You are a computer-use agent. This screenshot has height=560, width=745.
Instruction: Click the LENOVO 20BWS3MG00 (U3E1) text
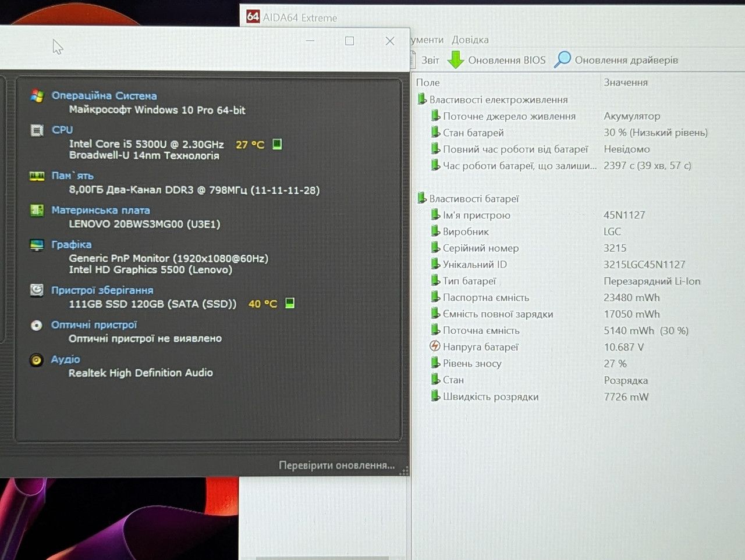144,224
